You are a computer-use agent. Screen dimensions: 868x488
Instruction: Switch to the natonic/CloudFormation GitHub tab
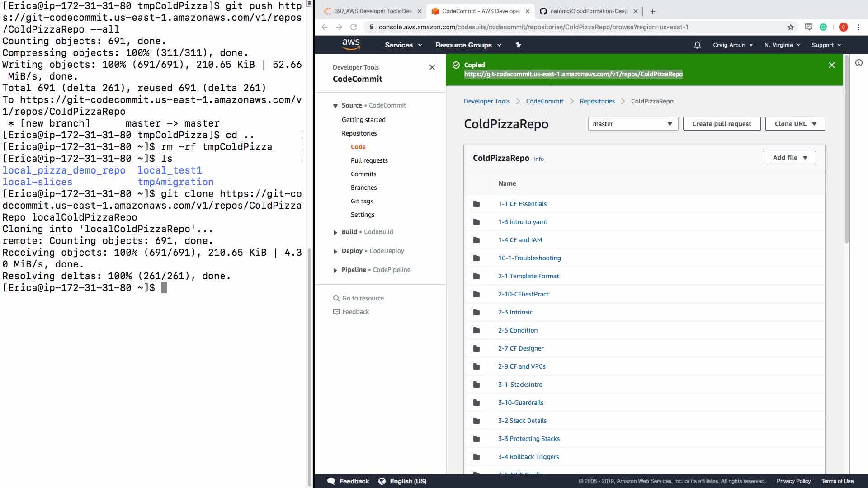coord(588,11)
